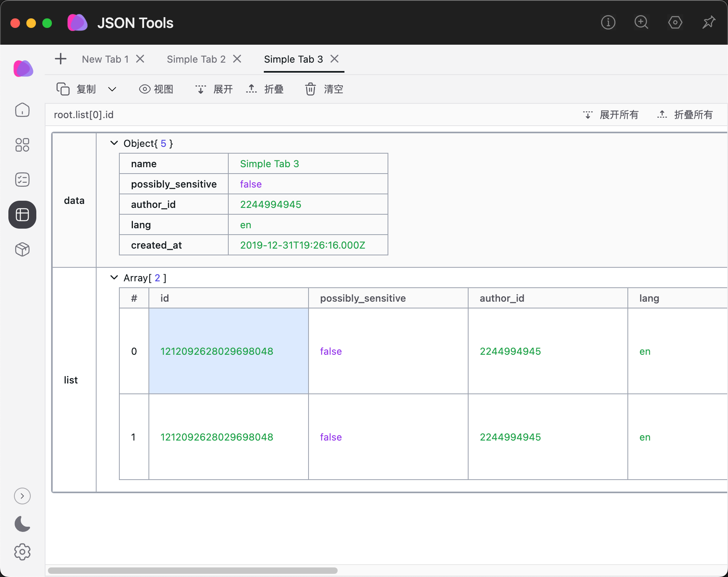Image resolution: width=728 pixels, height=577 pixels.
Task: Open the four-squares grid sidebar icon
Action: [x=22, y=145]
